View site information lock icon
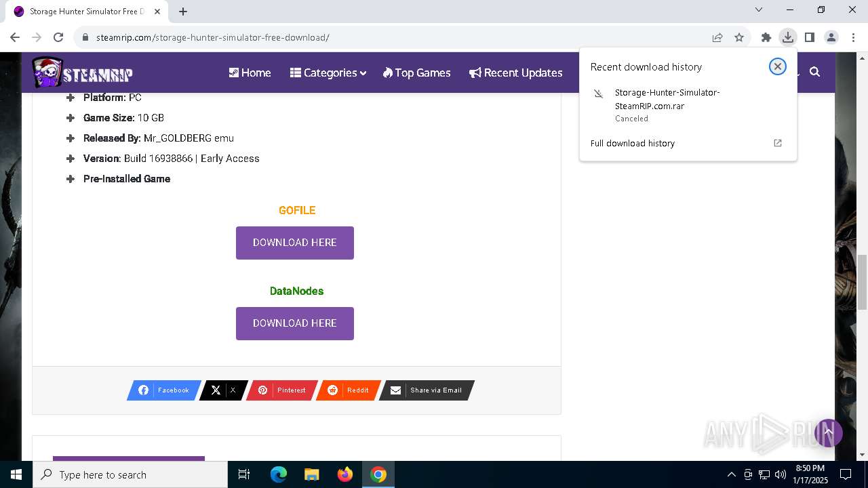Image resolution: width=868 pixels, height=488 pixels. point(85,37)
